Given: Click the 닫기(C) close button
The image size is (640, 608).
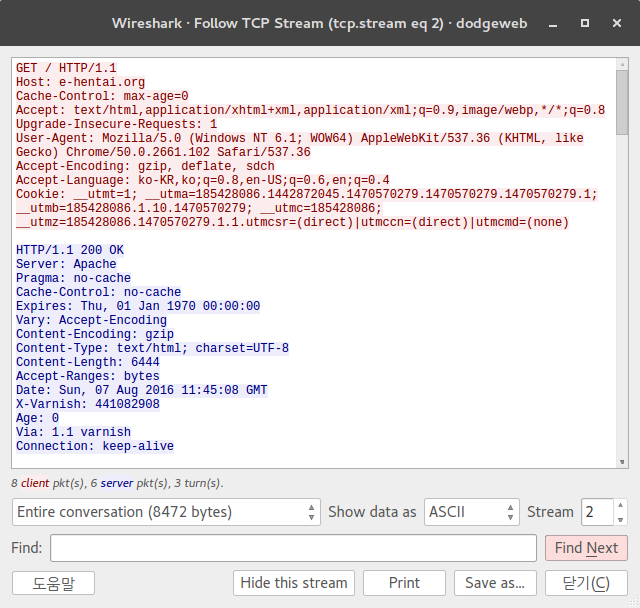Looking at the screenshot, I should [586, 583].
